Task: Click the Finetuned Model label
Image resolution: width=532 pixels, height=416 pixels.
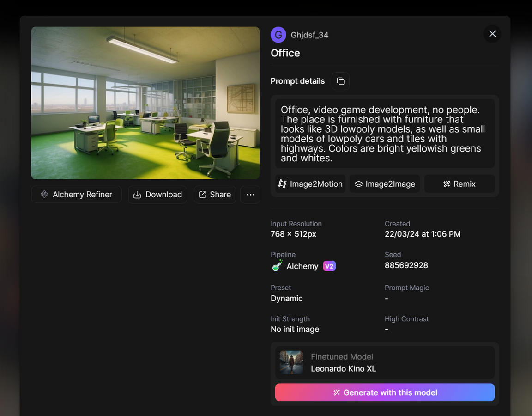Action: pos(342,356)
